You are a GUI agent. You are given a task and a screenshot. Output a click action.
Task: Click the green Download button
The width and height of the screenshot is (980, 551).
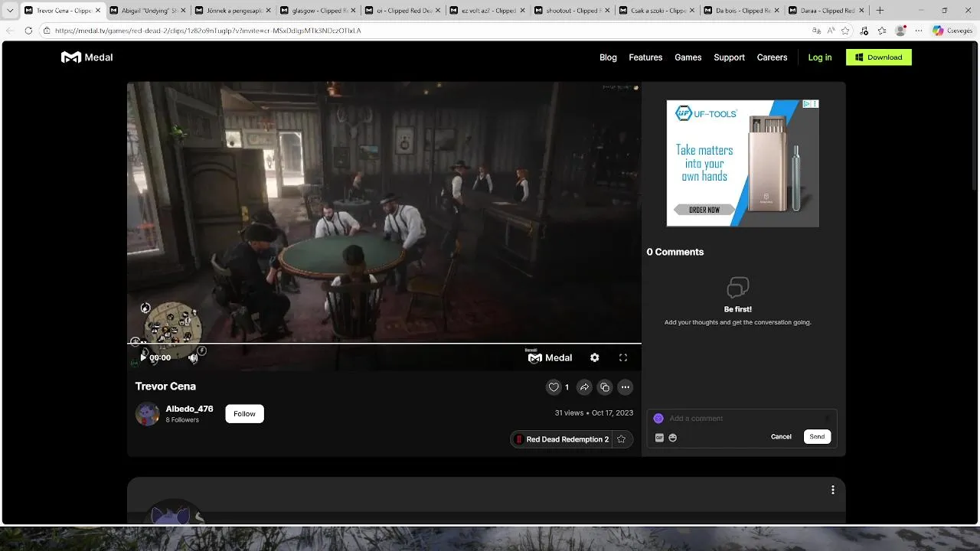point(879,57)
